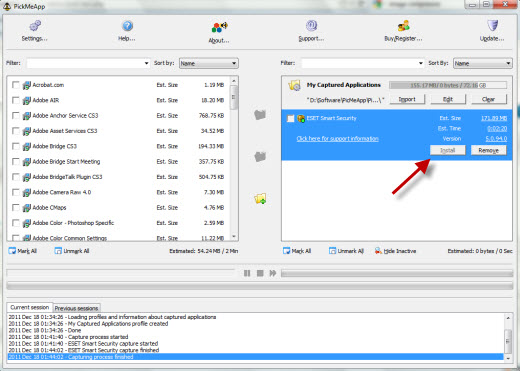Check the Acrobat.com checkbox

[x=15, y=85]
